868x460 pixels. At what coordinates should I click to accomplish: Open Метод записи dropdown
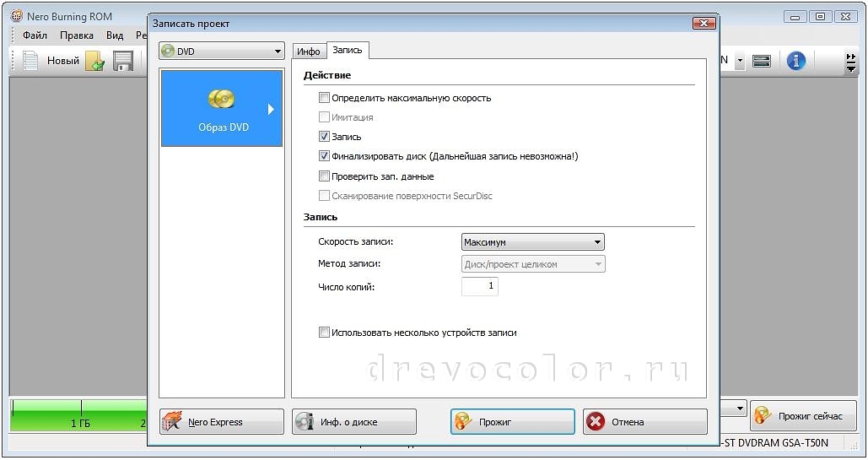coord(533,264)
